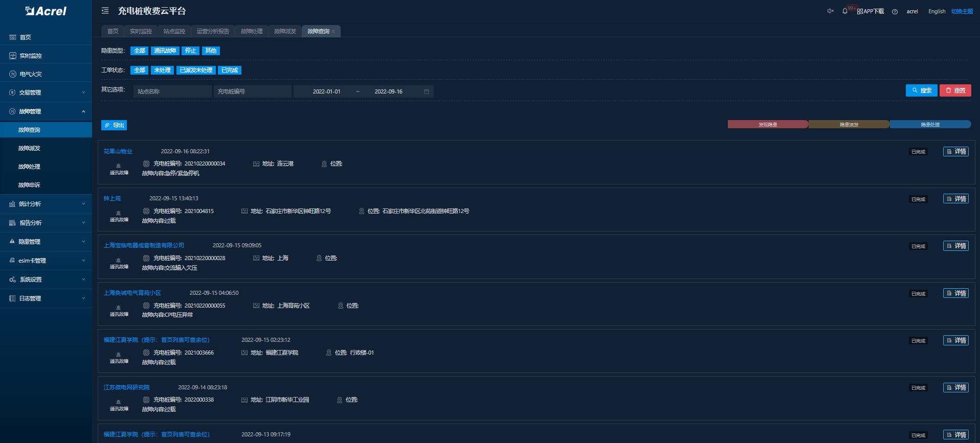Expand the esim卡管理 sidebar menu
The width and height of the screenshot is (980, 443).
[x=46, y=261]
